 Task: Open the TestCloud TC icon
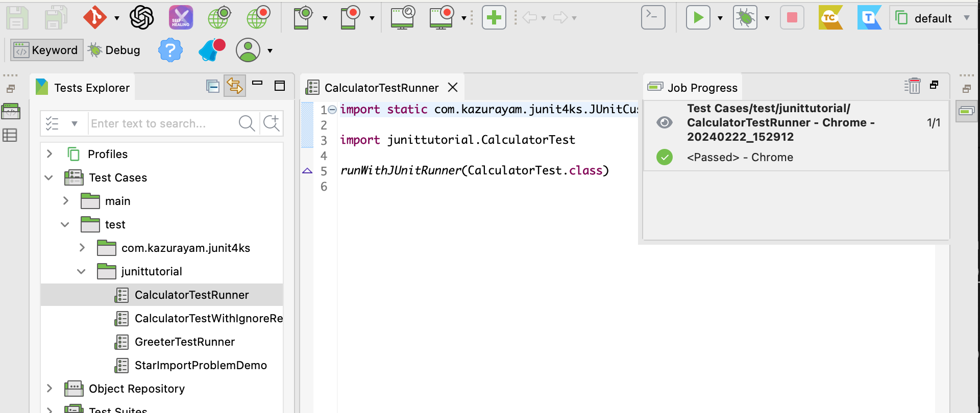point(830,18)
